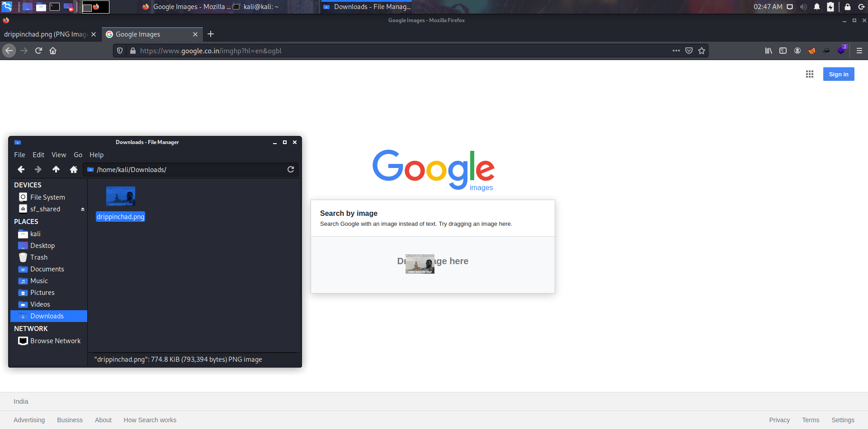Reload the Google Images page
Image resolution: width=868 pixels, height=429 pixels.
tap(38, 51)
